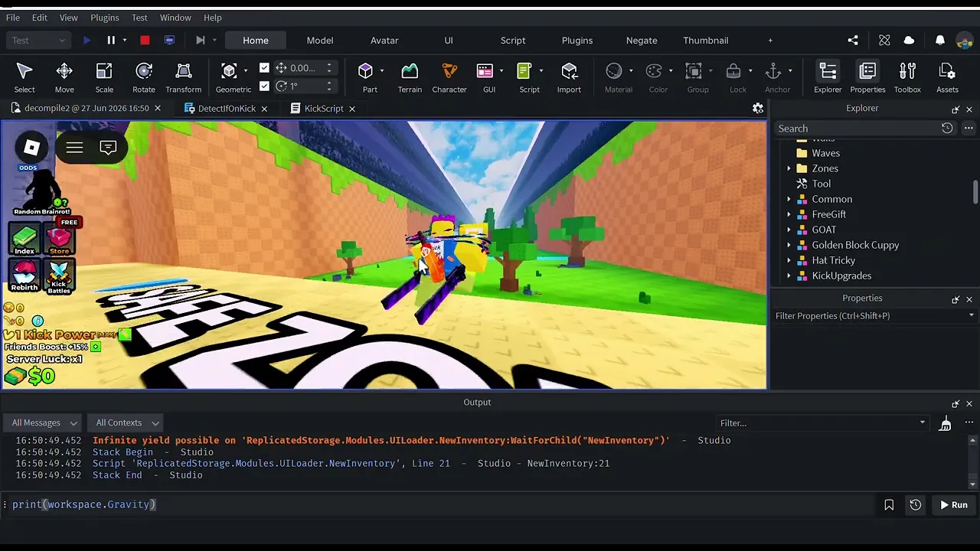The height and width of the screenshot is (551, 980).
Task: Open the Terrain editor
Action: (x=410, y=78)
